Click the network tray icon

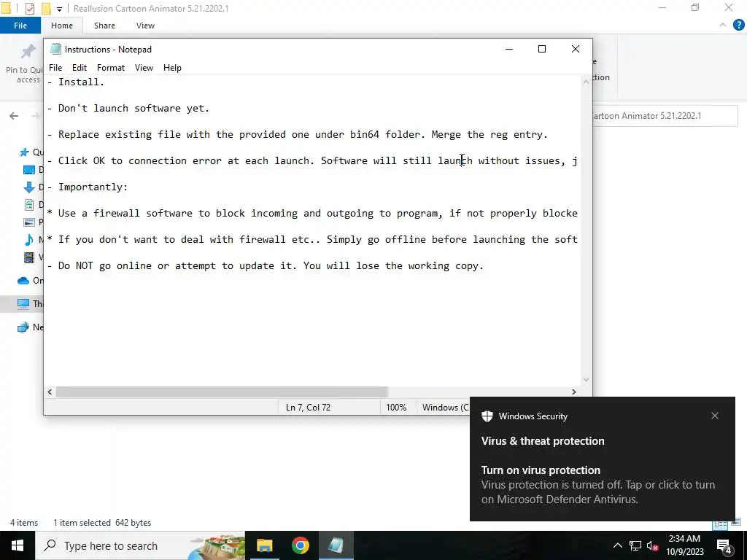pyautogui.click(x=635, y=545)
